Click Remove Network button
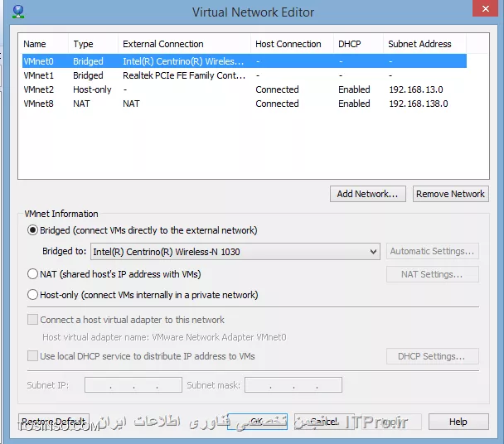Viewport: 504px width, 444px height. click(x=451, y=194)
